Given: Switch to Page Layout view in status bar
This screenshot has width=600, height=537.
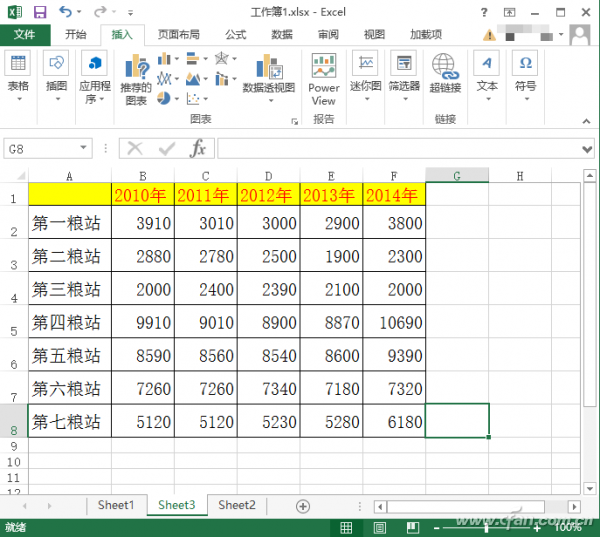Looking at the screenshot, I should click(378, 526).
